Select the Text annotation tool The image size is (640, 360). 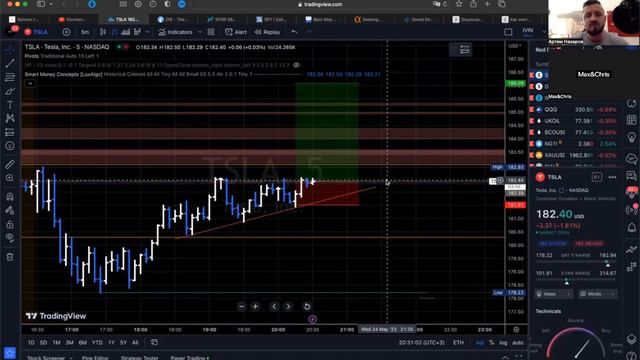coord(10,105)
